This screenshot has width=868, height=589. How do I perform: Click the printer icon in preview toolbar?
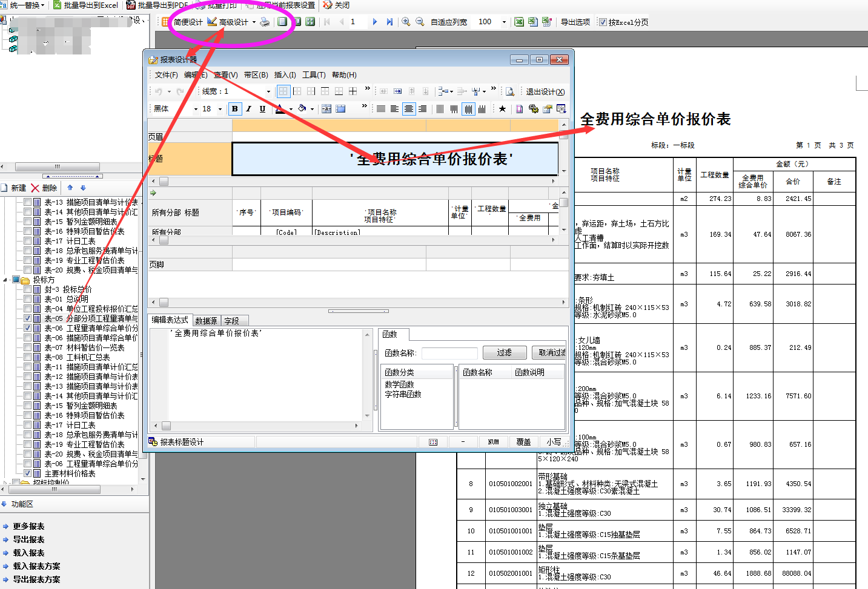[x=265, y=22]
